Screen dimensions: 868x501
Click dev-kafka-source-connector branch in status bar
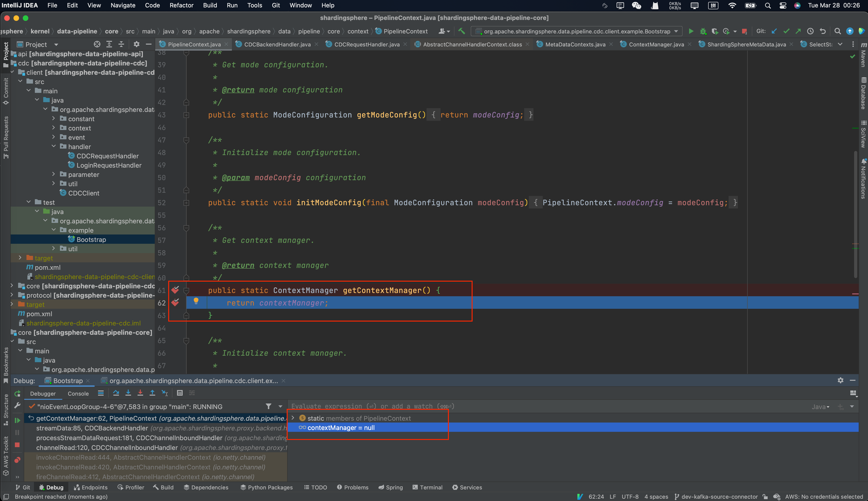point(716,497)
